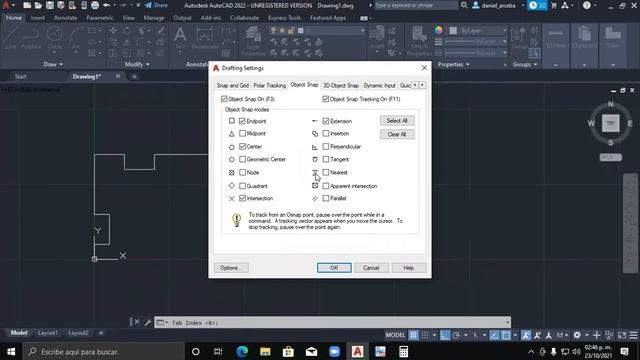Toggle ortho mode in the status bar
This screenshot has height=360, width=640.
[x=445, y=335]
